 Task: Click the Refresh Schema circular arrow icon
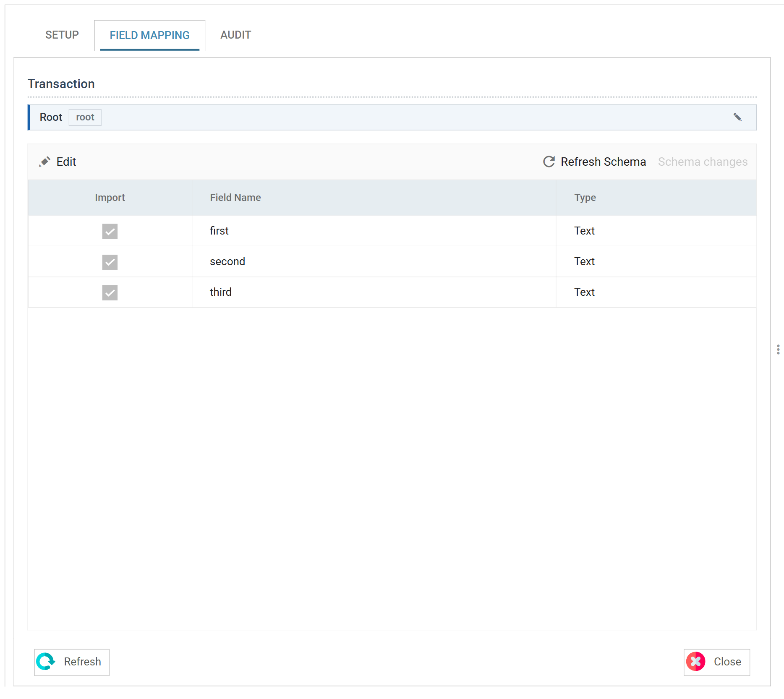pyautogui.click(x=549, y=162)
